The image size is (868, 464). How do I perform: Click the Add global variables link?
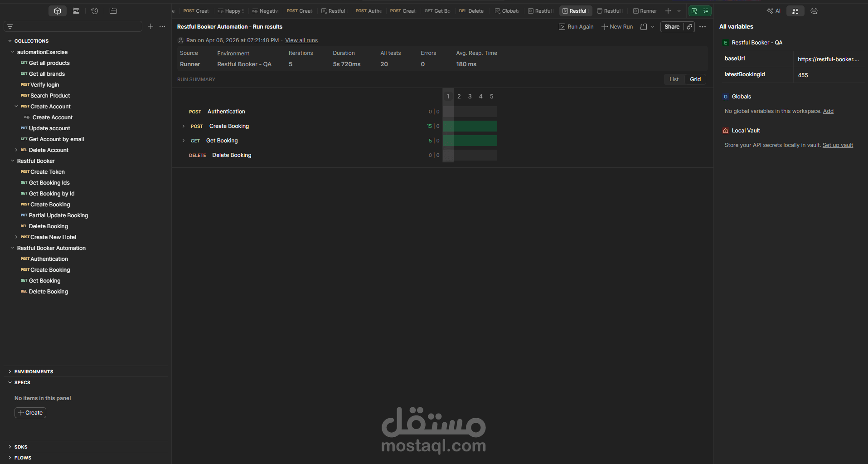pos(828,111)
